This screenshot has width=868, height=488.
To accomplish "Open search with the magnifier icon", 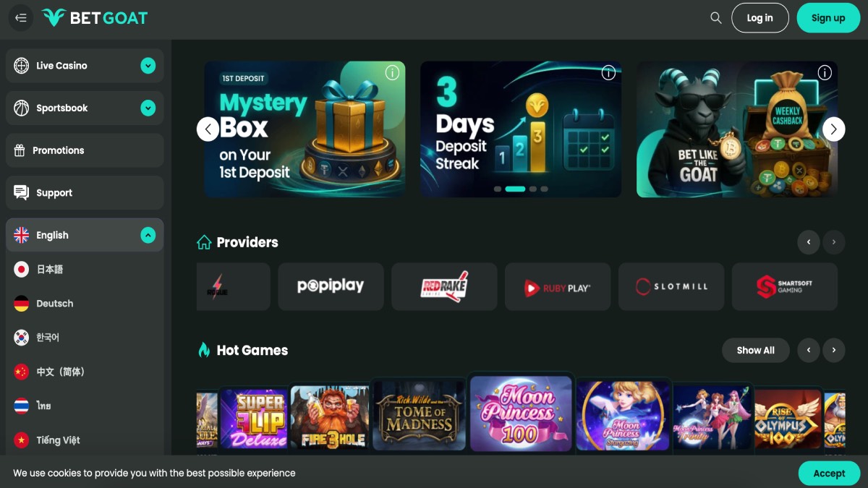I will [716, 18].
